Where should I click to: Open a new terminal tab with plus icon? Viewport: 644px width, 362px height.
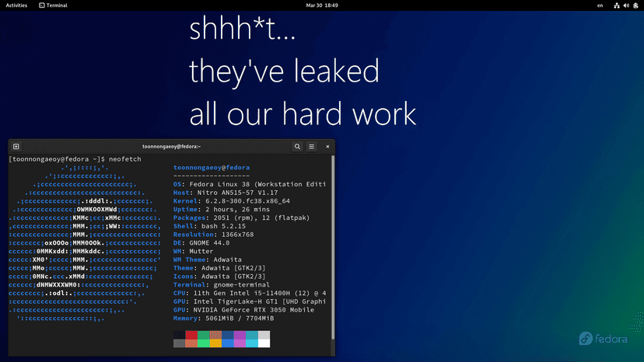pos(16,146)
